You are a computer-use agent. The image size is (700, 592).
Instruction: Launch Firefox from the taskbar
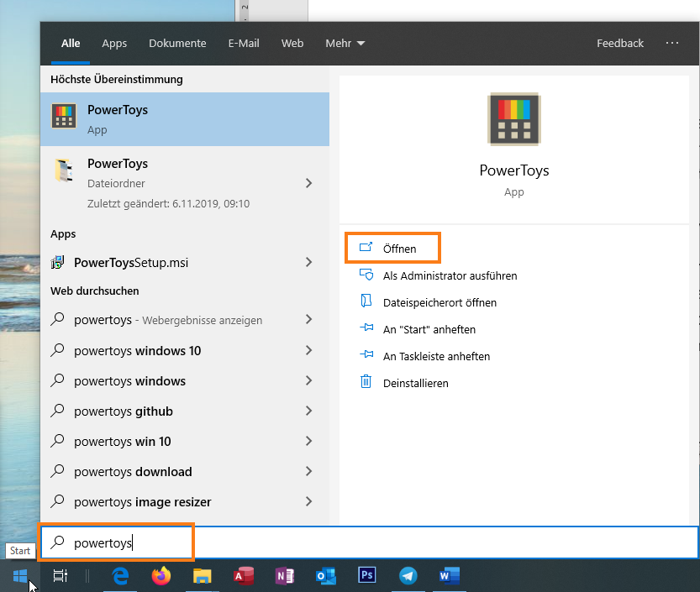pyautogui.click(x=161, y=576)
